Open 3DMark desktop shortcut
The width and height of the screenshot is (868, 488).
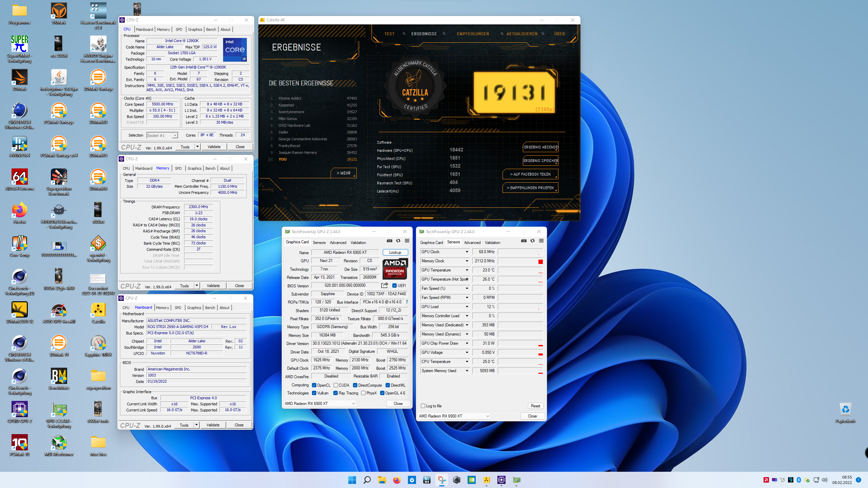pyautogui.click(x=19, y=80)
